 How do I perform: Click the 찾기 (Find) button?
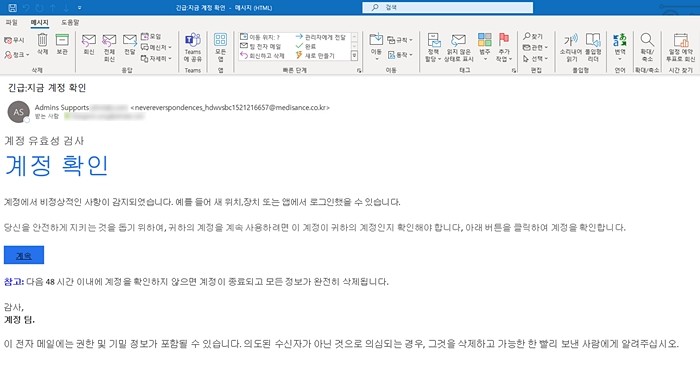pyautogui.click(x=533, y=37)
